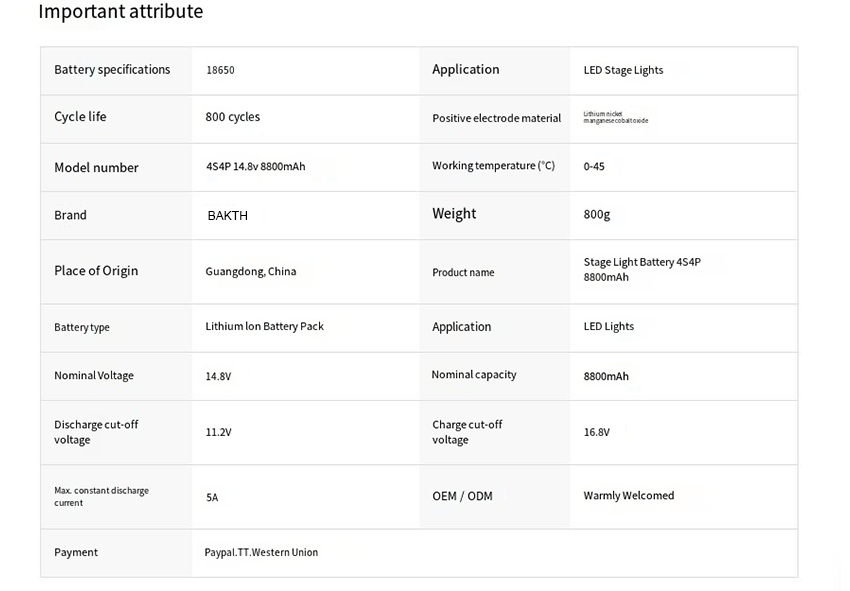The height and width of the screenshot is (591, 850).
Task: Click the 'Positive electrode material' label
Action: tap(496, 119)
